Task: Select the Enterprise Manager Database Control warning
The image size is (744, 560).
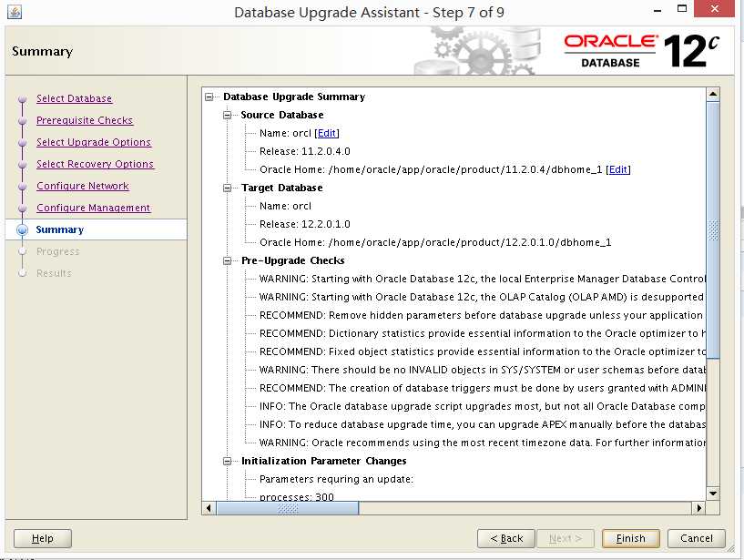Action: coord(482,279)
